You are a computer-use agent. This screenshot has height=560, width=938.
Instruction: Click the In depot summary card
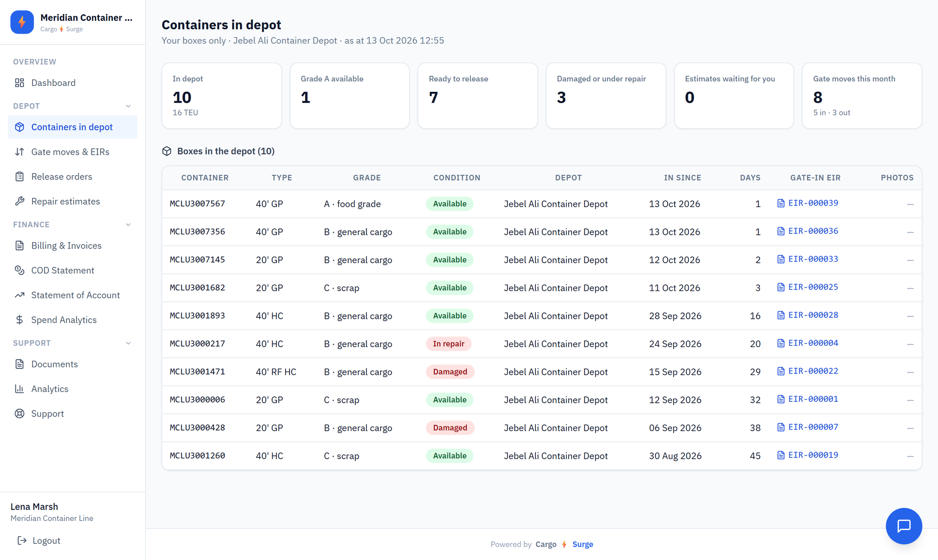point(222,96)
